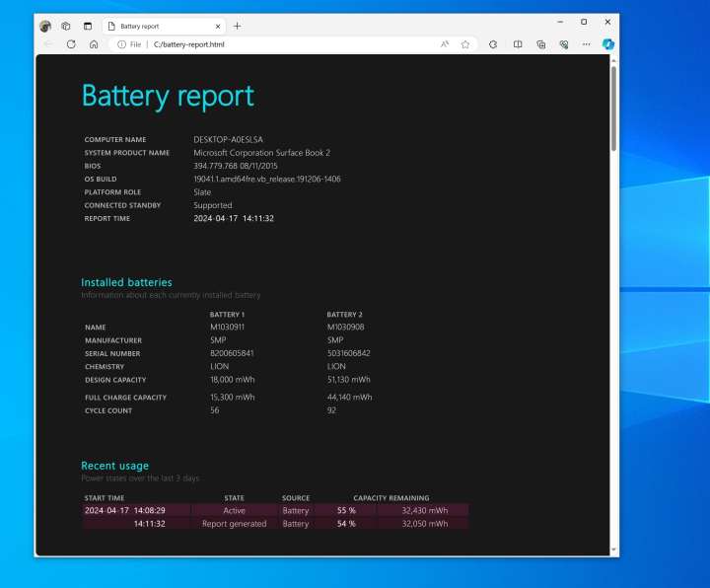This screenshot has height=588, width=710.
Task: Open the browser Extensions icon
Action: 493,44
